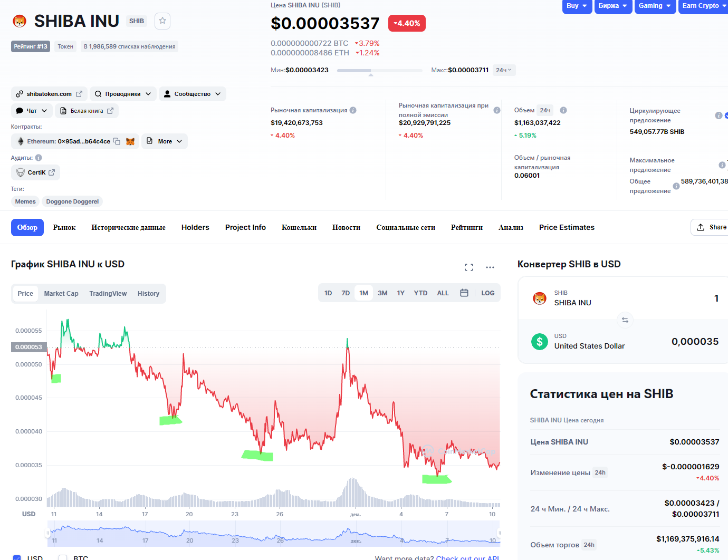Viewport: 728px width, 560px height.
Task: Show info for Рыночная капитализация
Action: [x=353, y=110]
